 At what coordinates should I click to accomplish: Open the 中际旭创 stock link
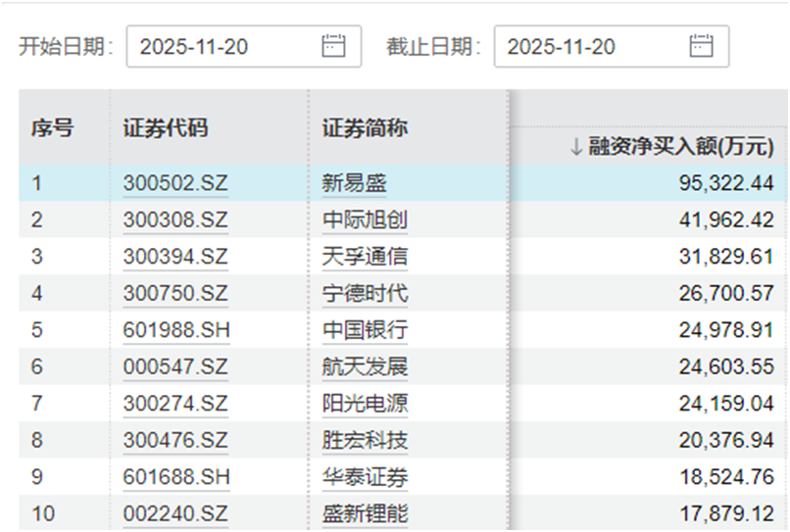(x=365, y=219)
